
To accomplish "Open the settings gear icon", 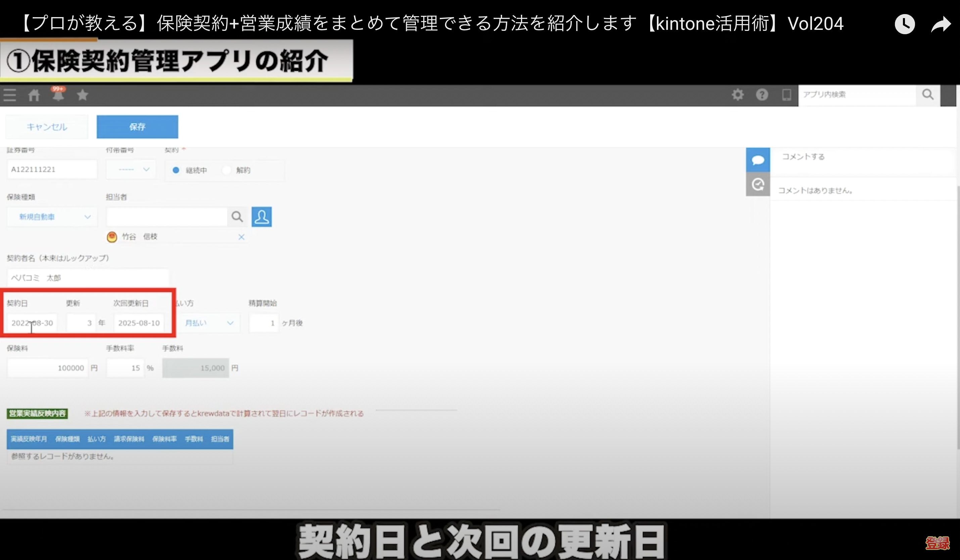I will (x=737, y=95).
